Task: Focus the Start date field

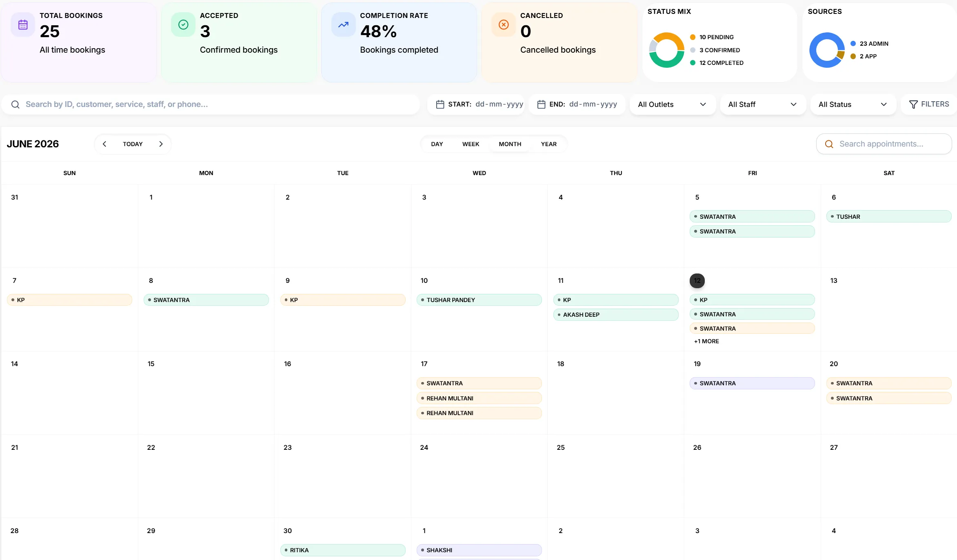Action: tap(476, 104)
